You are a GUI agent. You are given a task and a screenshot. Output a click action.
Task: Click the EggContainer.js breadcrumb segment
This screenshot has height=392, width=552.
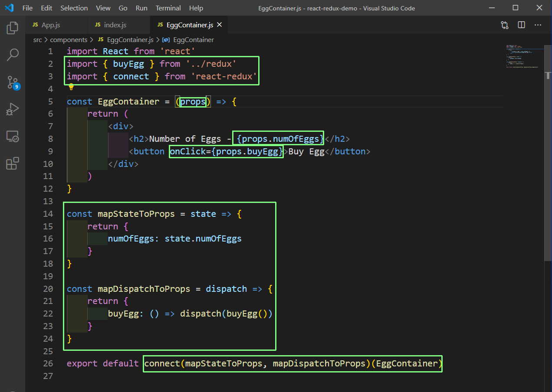point(125,40)
